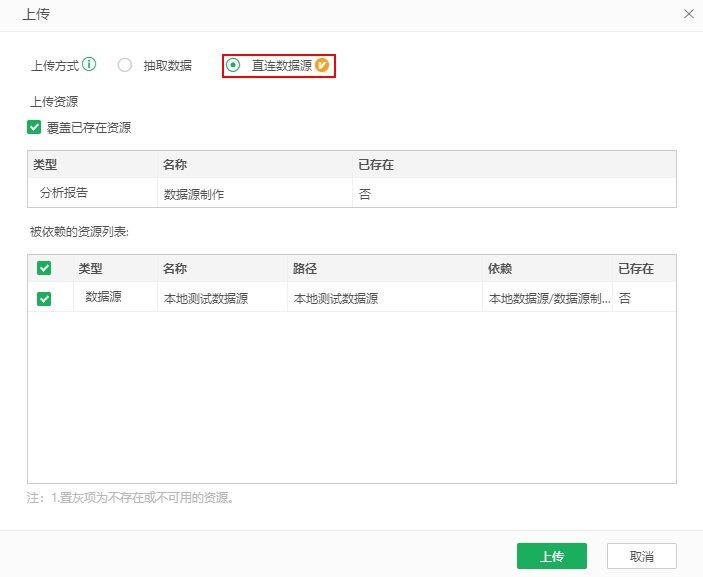Screen dimensions: 703x577
Task: Click the 本地测试数据源 path cell
Action: (335, 298)
